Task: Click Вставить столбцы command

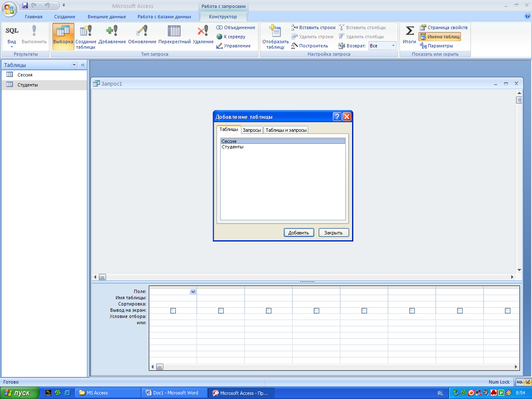Action: [x=362, y=27]
